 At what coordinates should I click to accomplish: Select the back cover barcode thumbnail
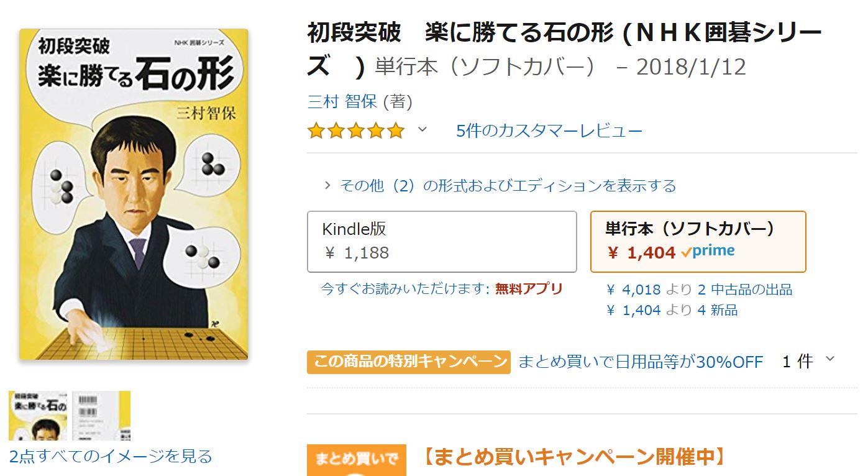coord(101,415)
